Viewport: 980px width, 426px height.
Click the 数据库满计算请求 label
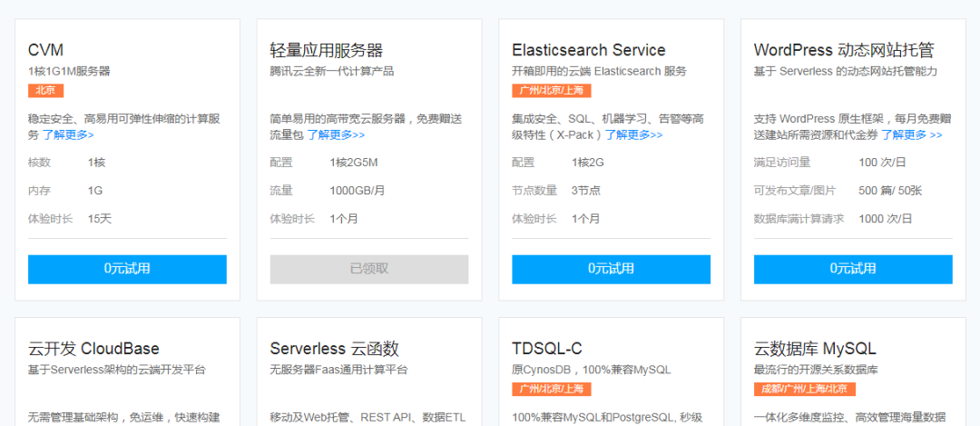[799, 219]
